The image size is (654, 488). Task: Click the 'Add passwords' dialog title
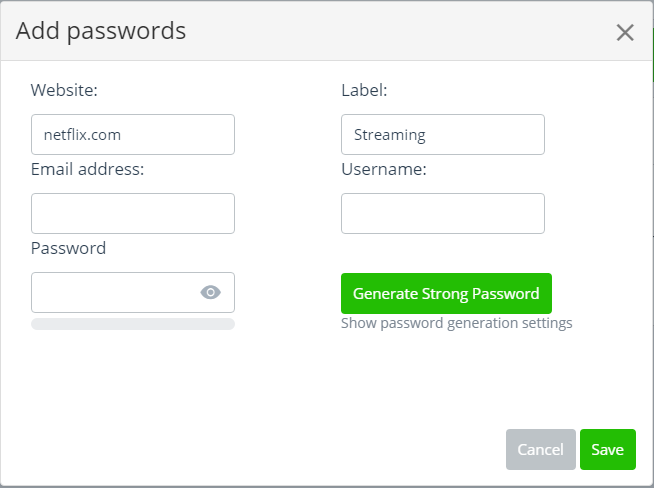[x=101, y=31]
